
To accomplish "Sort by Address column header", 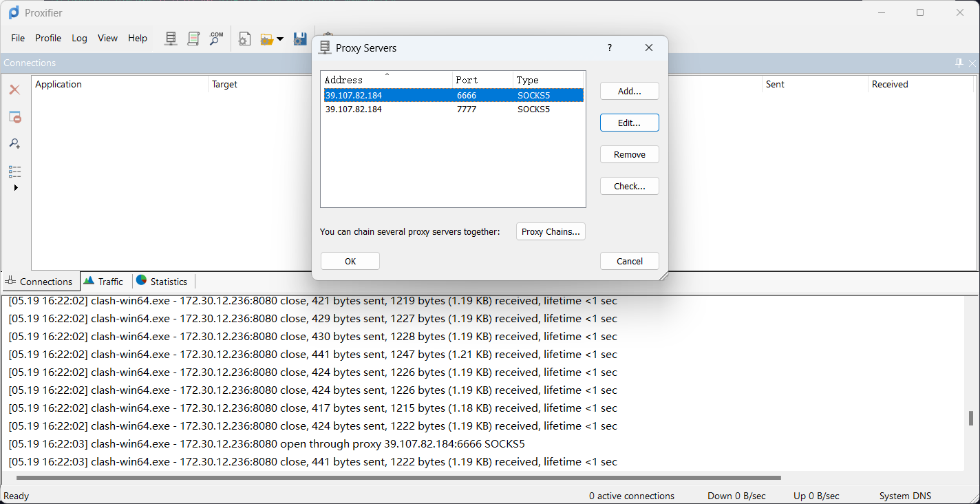I will 387,80.
